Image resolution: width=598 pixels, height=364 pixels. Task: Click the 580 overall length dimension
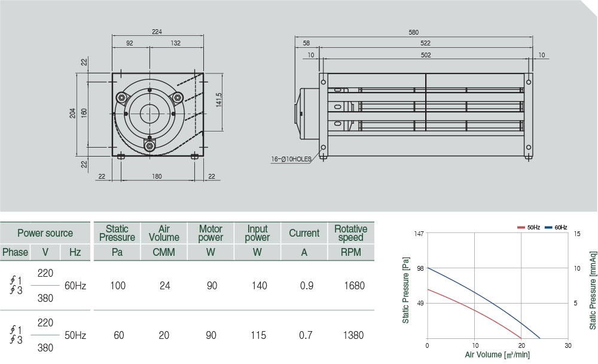point(413,32)
